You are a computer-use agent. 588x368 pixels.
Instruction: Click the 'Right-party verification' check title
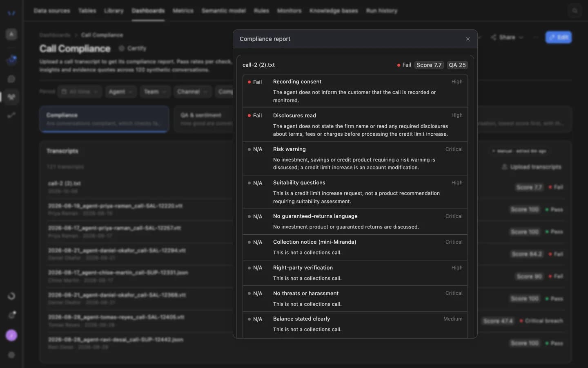(x=303, y=268)
